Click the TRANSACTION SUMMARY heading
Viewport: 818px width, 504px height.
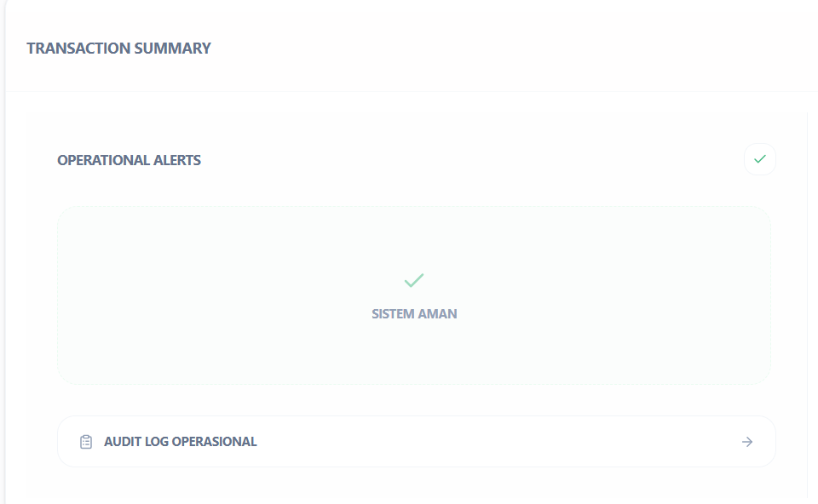(118, 49)
